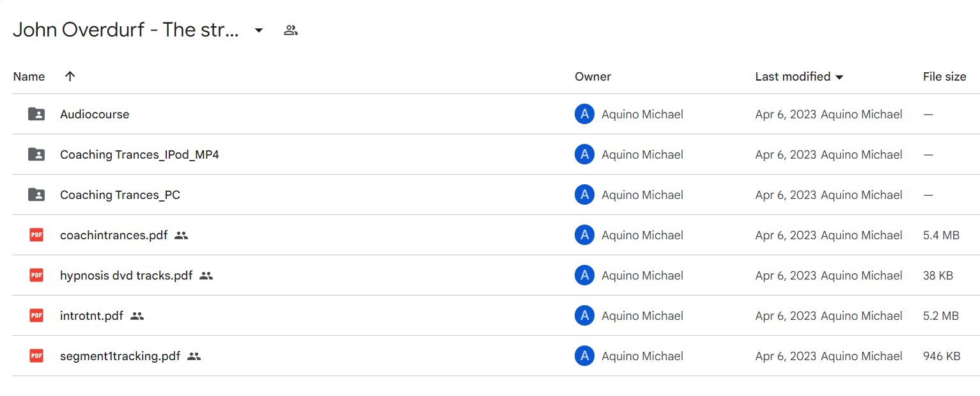Click the PDF icon for introtnt.pdf
980x396 pixels.
point(36,315)
